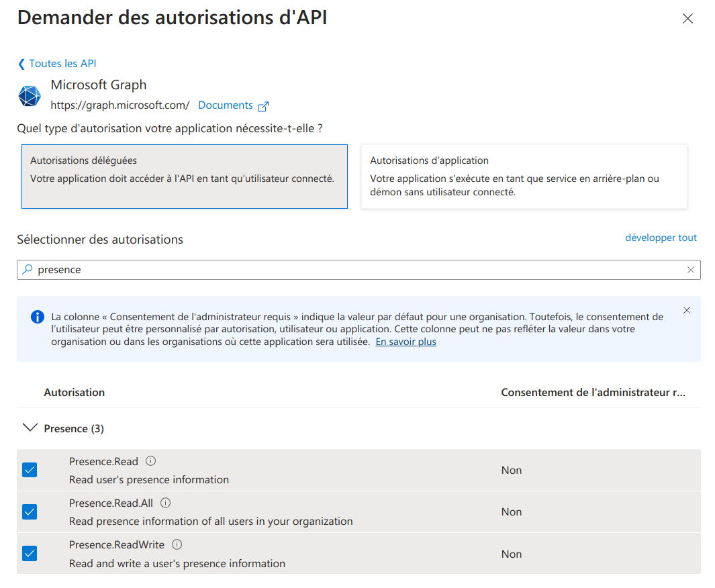Click Sélectionner des autorisations heading
Screen dimensions: 715x588
pyautogui.click(x=100, y=240)
